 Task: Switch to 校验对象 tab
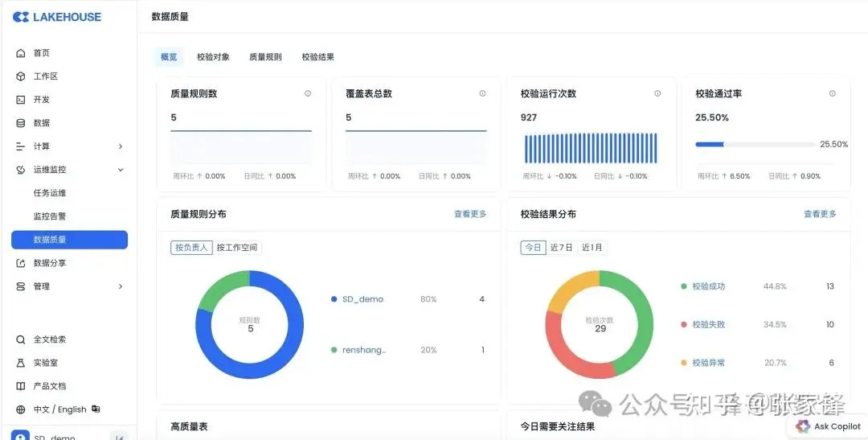213,57
